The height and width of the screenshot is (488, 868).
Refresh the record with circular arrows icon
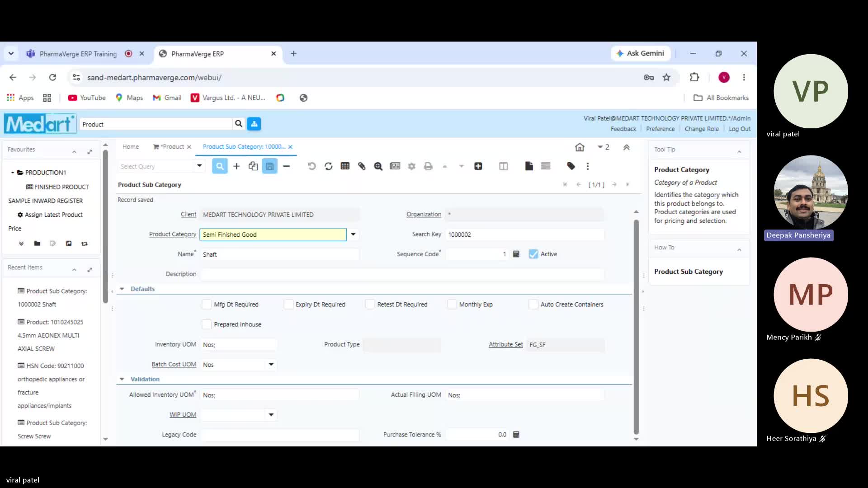(x=329, y=166)
